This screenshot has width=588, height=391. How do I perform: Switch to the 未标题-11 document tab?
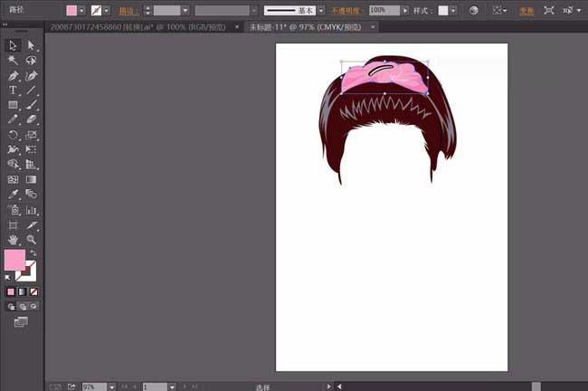(x=299, y=28)
